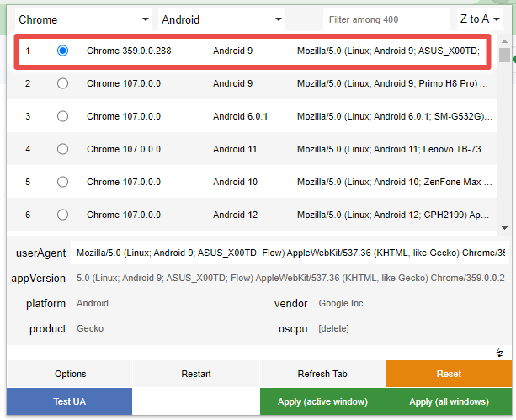Open the Chrome browser dropdown

pyautogui.click(x=82, y=19)
